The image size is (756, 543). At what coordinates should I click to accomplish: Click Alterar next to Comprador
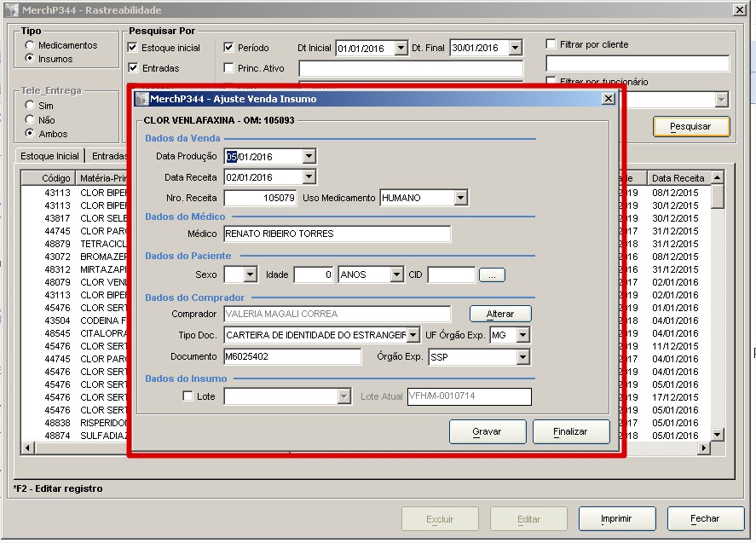click(500, 314)
